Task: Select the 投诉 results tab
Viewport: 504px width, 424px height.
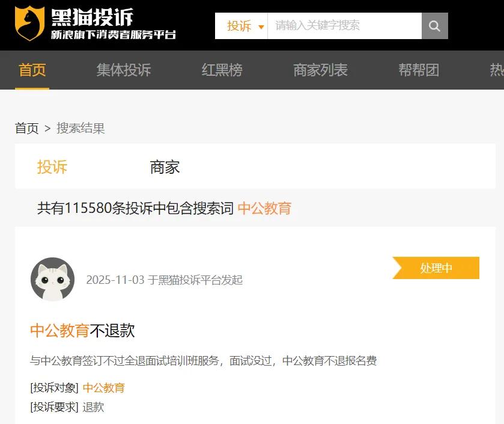Action: [x=52, y=167]
